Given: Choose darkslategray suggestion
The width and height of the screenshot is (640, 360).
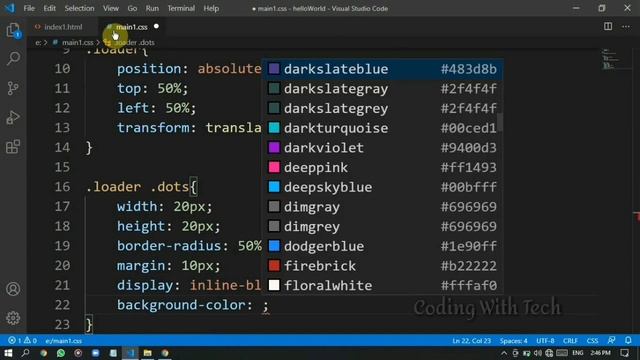Looking at the screenshot, I should pyautogui.click(x=382, y=89).
